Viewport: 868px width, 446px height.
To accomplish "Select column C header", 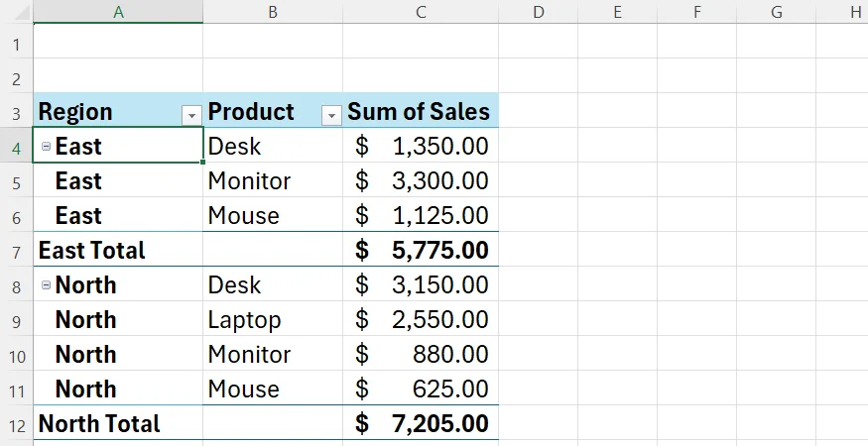I will point(421,12).
